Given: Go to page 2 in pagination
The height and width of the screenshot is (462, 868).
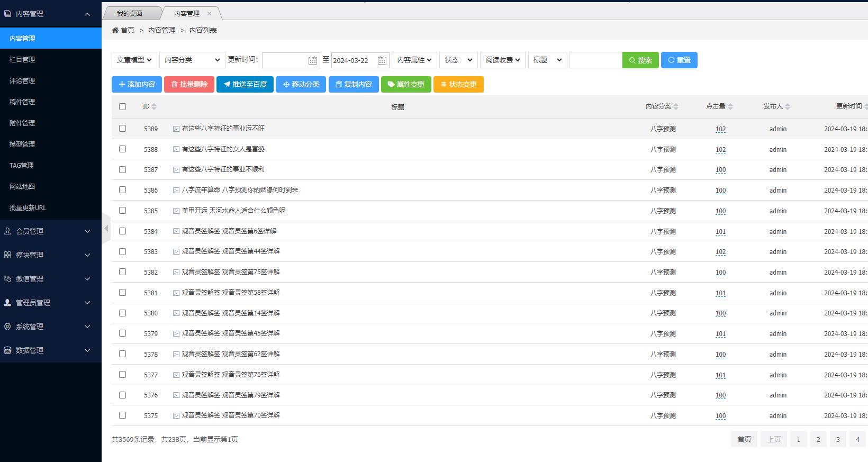Looking at the screenshot, I should click(x=818, y=439).
